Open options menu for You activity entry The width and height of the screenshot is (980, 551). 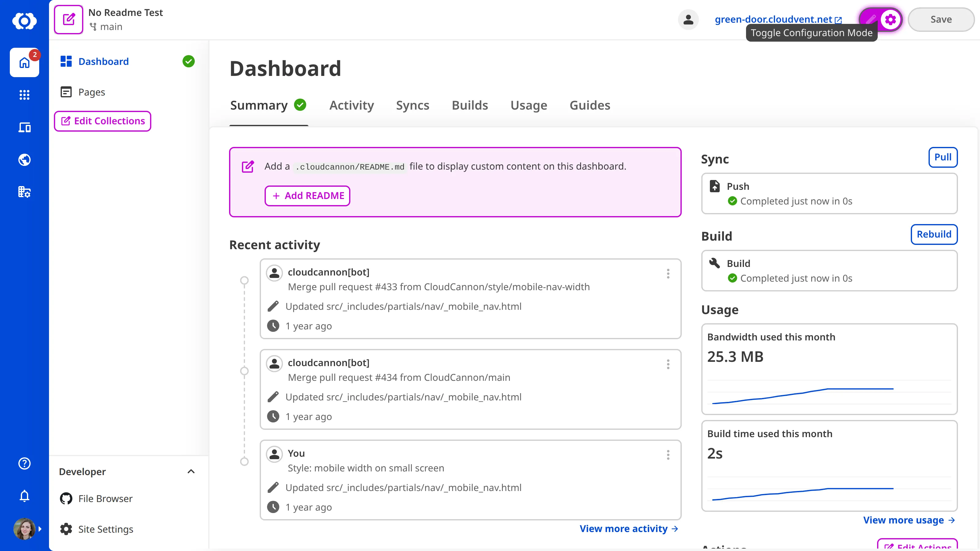(x=668, y=455)
